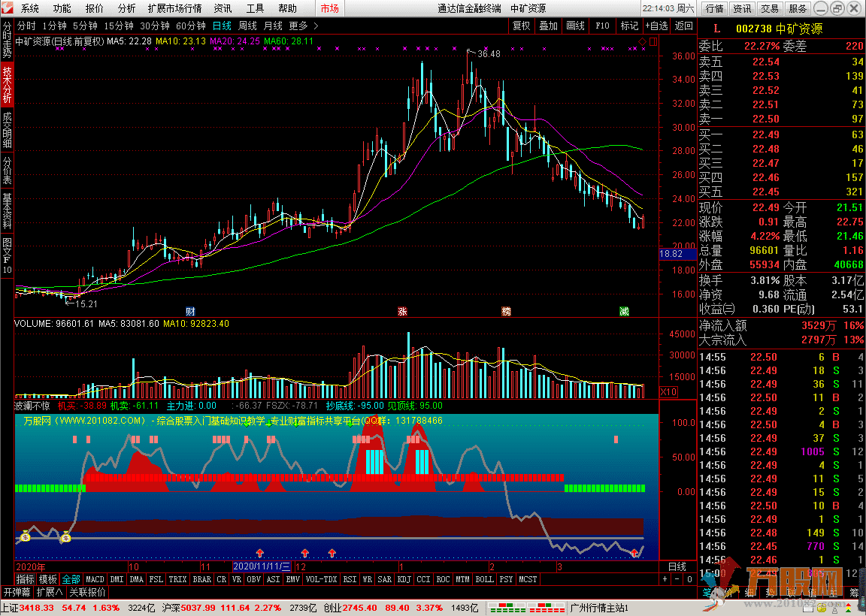This screenshot has height=616, width=866.
Task: Click the 2020/11/11/三 date marker on timeline
Action: (x=262, y=567)
